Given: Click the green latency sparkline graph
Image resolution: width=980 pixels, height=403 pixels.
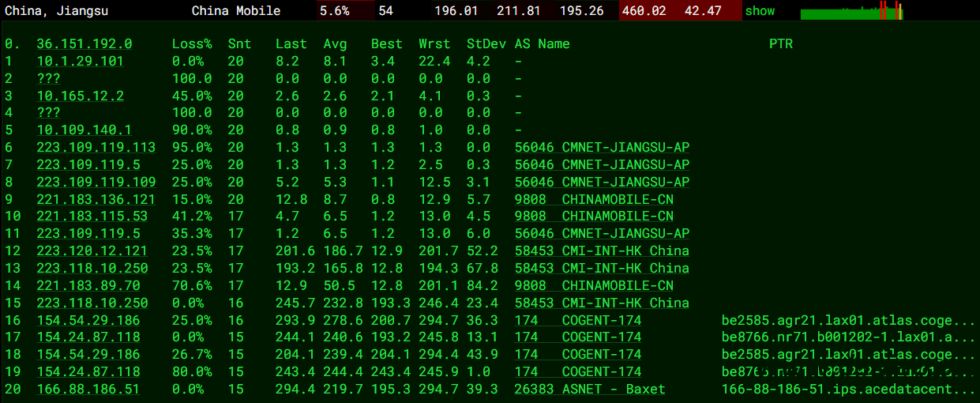Looking at the screenshot, I should (x=851, y=12).
